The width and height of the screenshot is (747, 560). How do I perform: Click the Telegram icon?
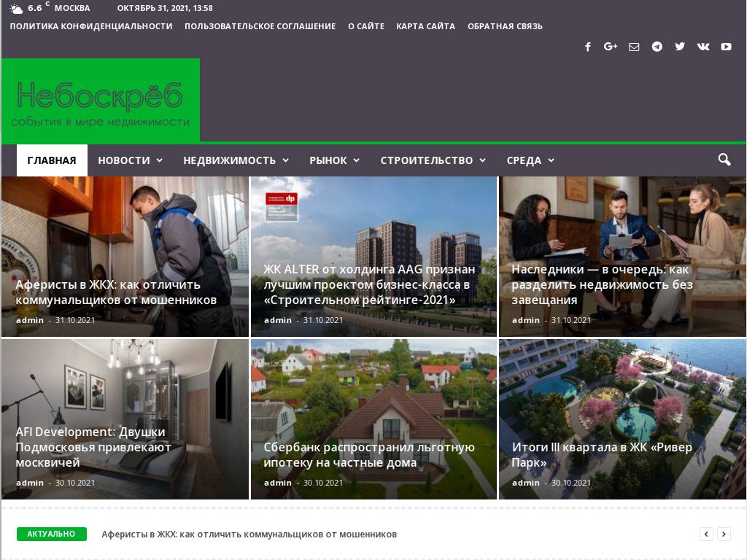(x=657, y=47)
